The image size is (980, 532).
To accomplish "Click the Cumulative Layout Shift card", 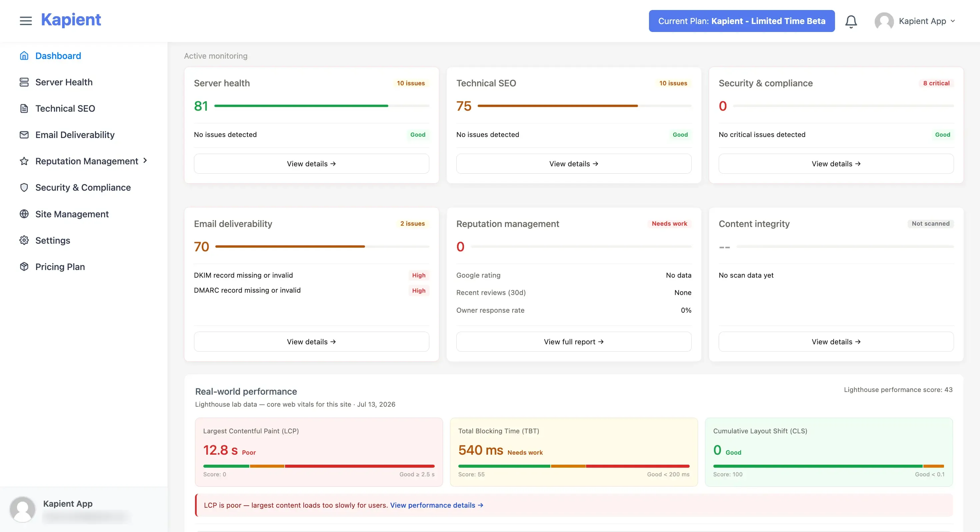I will 829,452.
